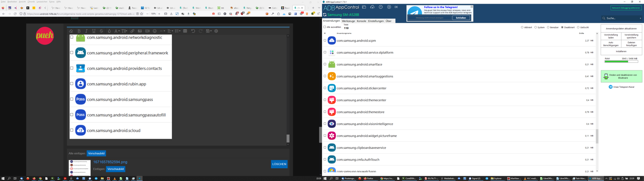Toggle bold formatting in the editor
644x181 pixels.
79,31
